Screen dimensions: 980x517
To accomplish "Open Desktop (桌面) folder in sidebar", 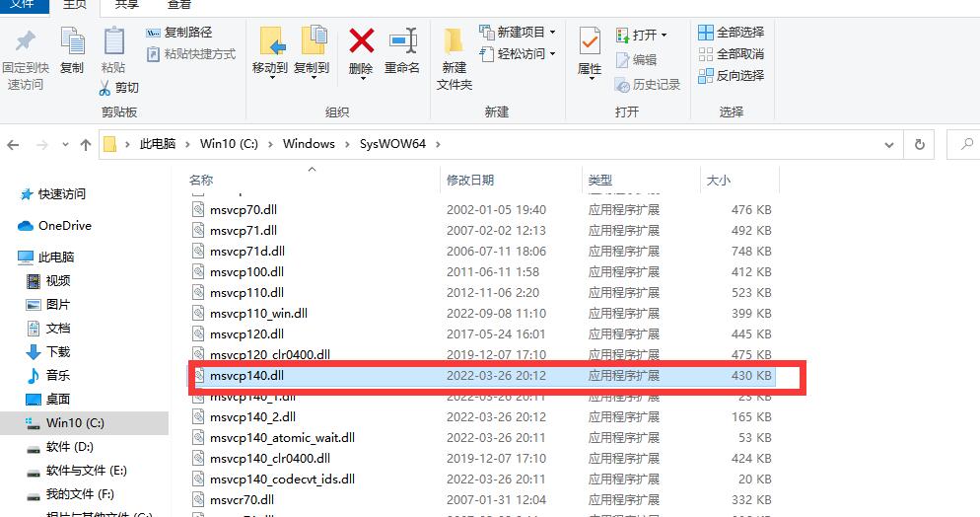I will 48,399.
